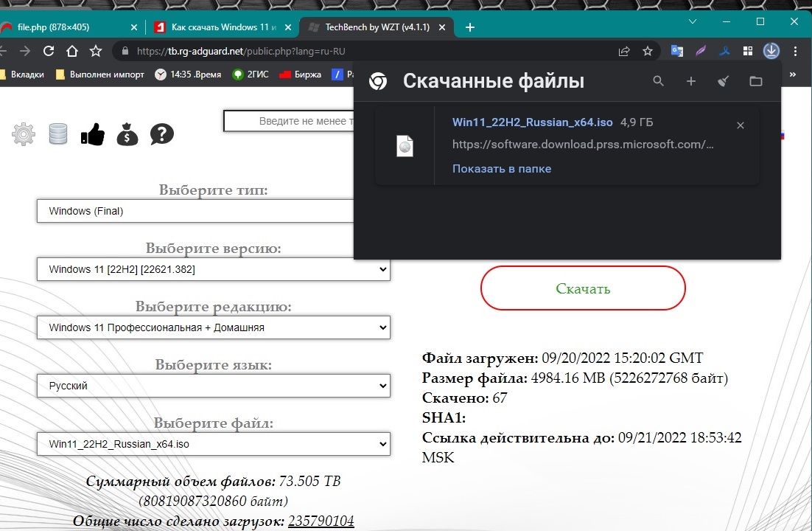Viewport: 812px width, 531px height.
Task: Click the share page icon in address bar
Action: (x=624, y=51)
